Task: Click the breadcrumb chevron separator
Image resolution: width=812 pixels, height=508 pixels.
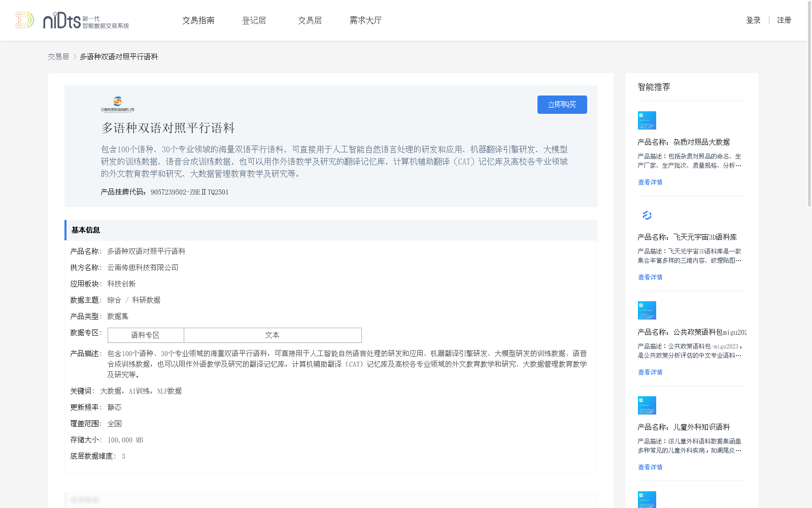Action: coord(75,57)
